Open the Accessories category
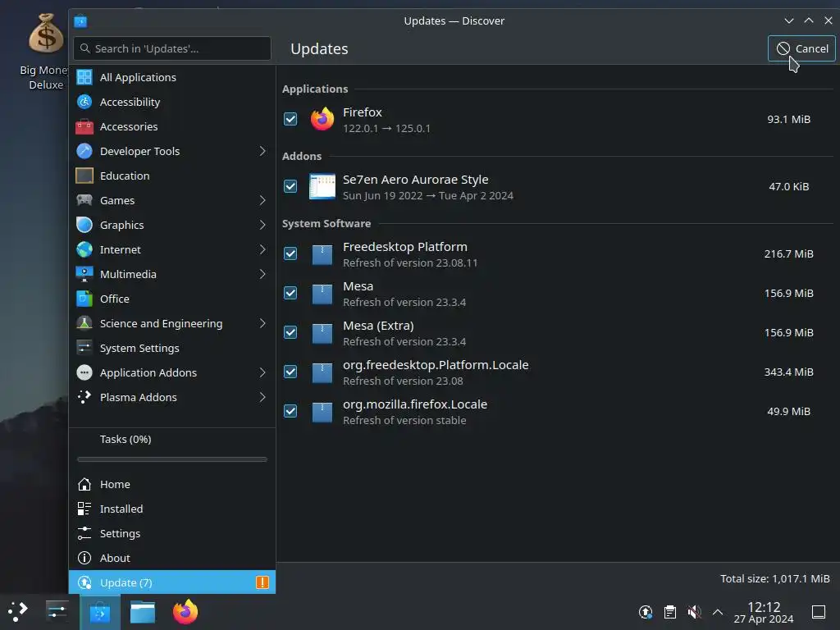Viewport: 840px width, 630px height. (172, 126)
